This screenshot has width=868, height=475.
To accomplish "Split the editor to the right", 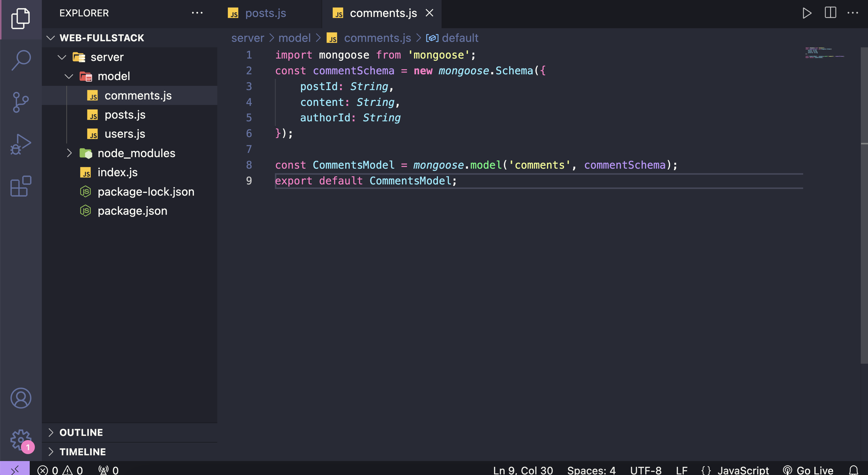I will 830,13.
